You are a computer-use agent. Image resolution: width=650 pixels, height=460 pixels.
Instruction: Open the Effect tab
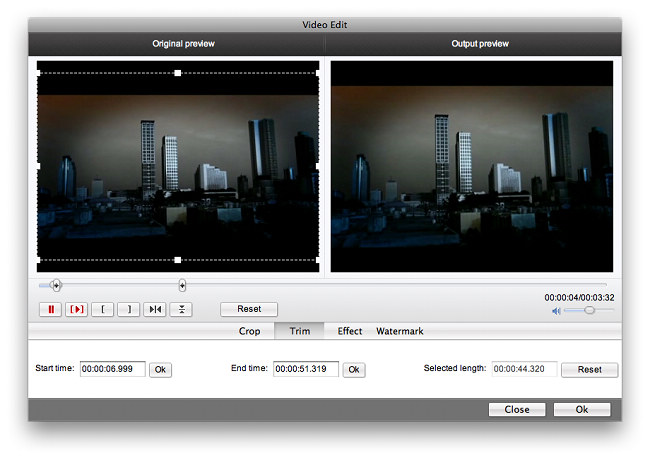349,331
